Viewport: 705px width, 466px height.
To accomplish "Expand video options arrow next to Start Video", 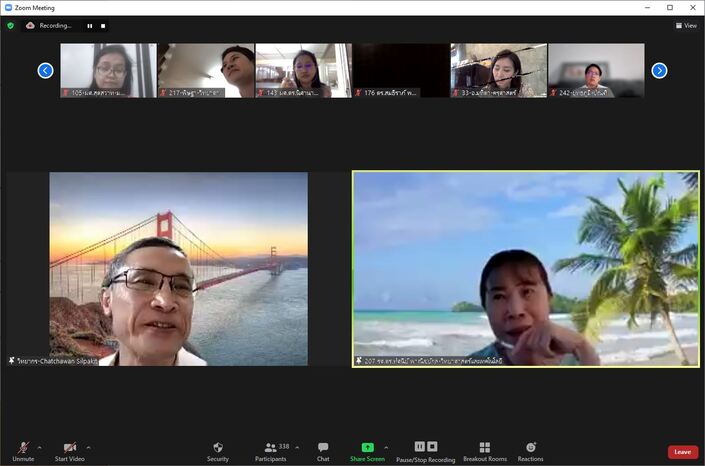I will 88,447.
